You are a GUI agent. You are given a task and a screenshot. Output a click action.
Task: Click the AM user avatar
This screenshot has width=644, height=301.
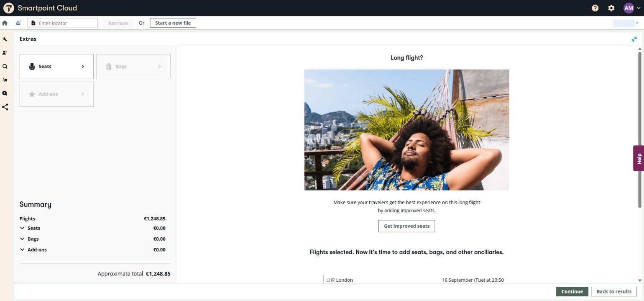point(629,8)
